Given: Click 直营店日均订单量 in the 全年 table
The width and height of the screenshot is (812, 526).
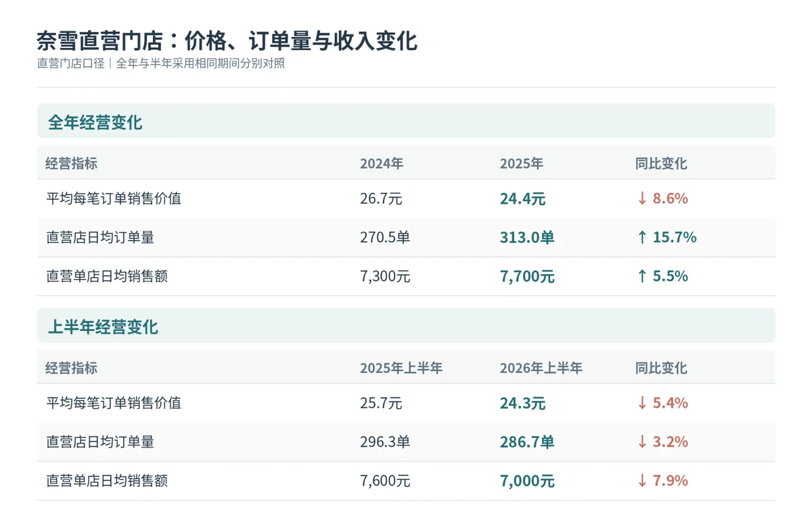Looking at the screenshot, I should (100, 238).
